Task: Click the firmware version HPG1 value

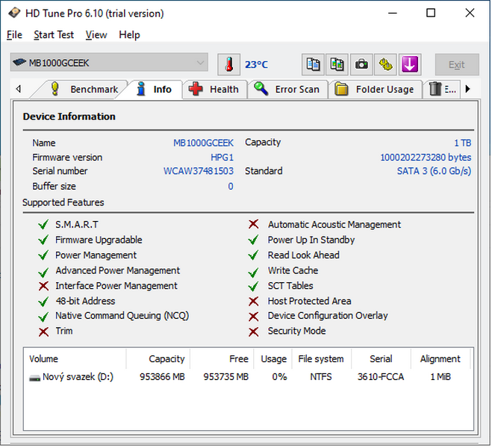Action: (x=222, y=158)
